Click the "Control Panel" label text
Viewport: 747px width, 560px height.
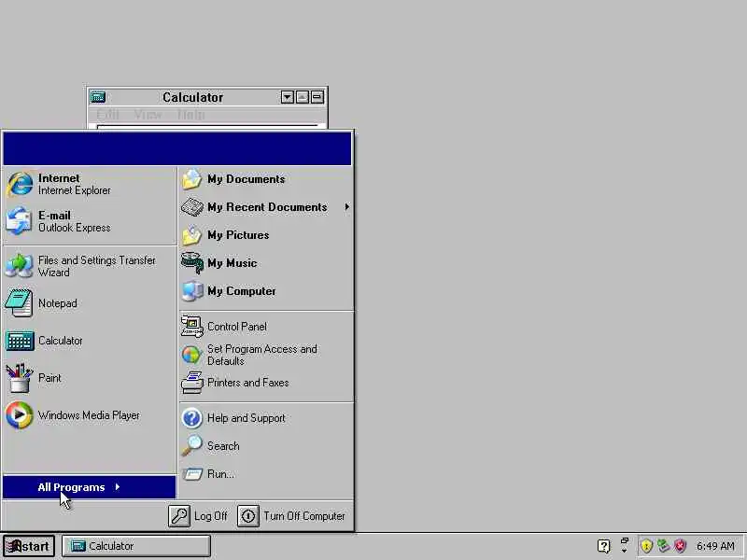pyautogui.click(x=237, y=327)
